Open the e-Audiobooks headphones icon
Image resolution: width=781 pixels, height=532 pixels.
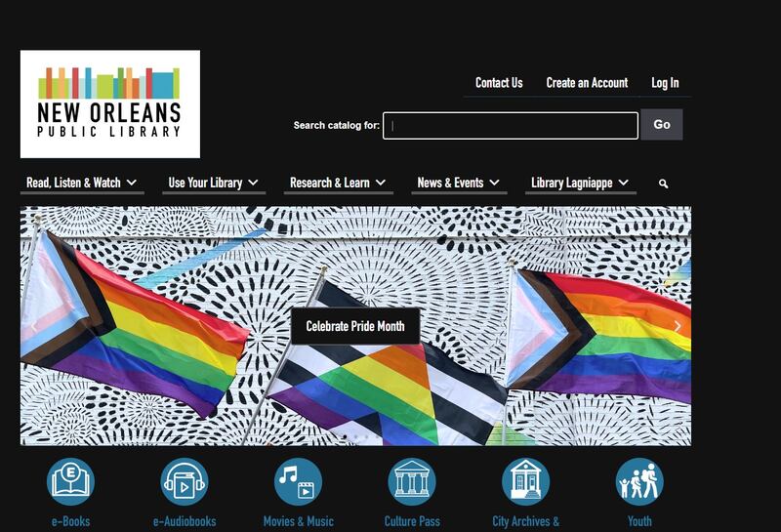point(185,481)
